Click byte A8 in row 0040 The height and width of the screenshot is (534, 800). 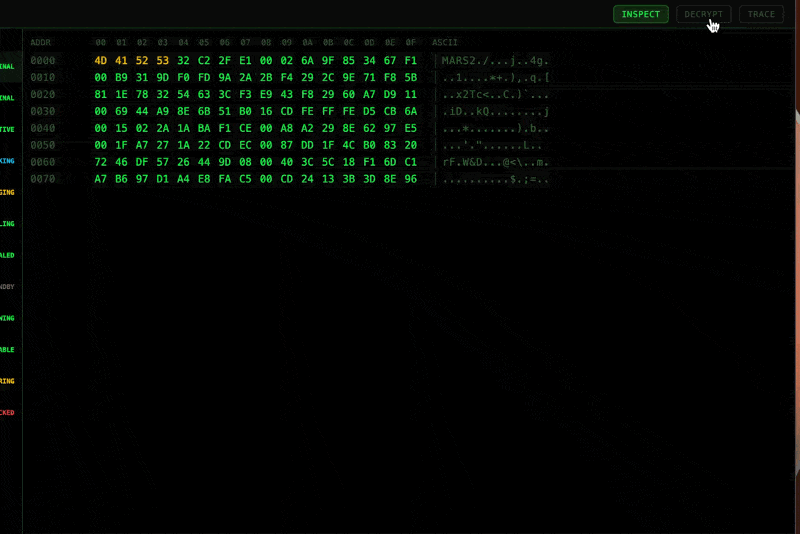point(286,128)
